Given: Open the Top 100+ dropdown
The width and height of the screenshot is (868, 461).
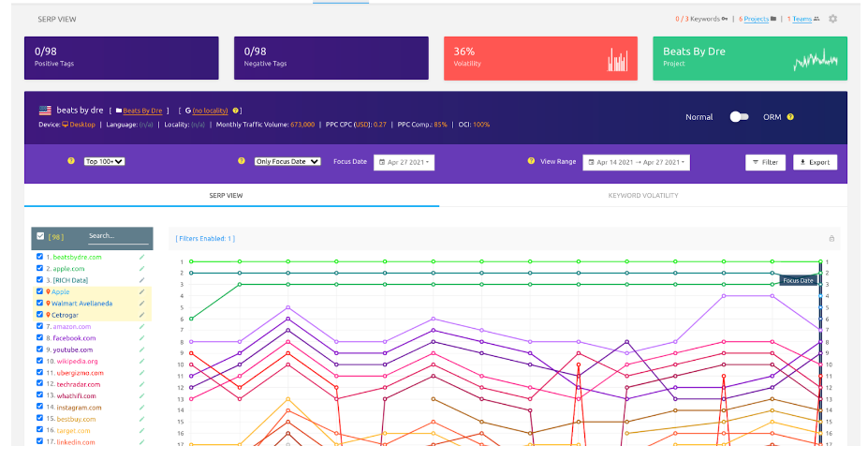Looking at the screenshot, I should pyautogui.click(x=104, y=161).
